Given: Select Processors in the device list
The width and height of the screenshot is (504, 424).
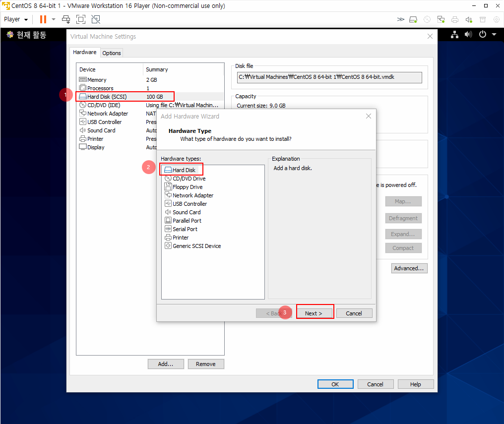Looking at the screenshot, I should coord(150,88).
